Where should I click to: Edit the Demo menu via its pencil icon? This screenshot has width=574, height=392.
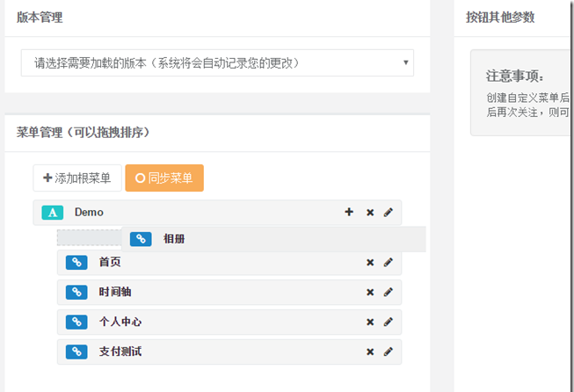coord(388,213)
